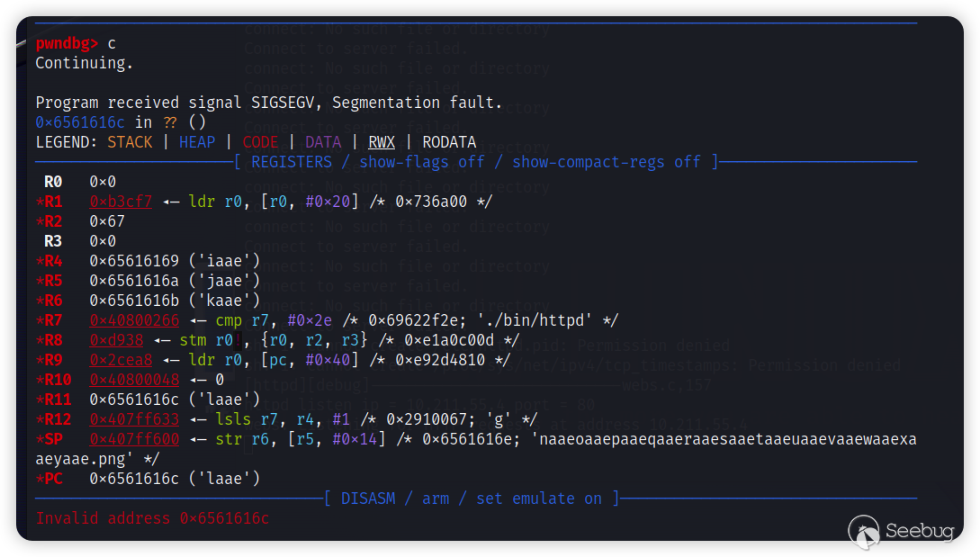Select the CODE legend label
980x557 pixels.
pos(260,142)
